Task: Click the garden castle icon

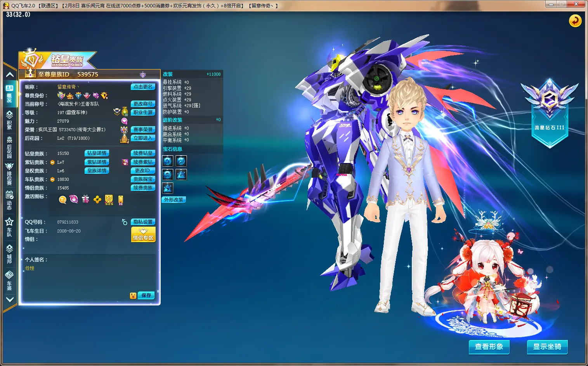Action: click(124, 139)
